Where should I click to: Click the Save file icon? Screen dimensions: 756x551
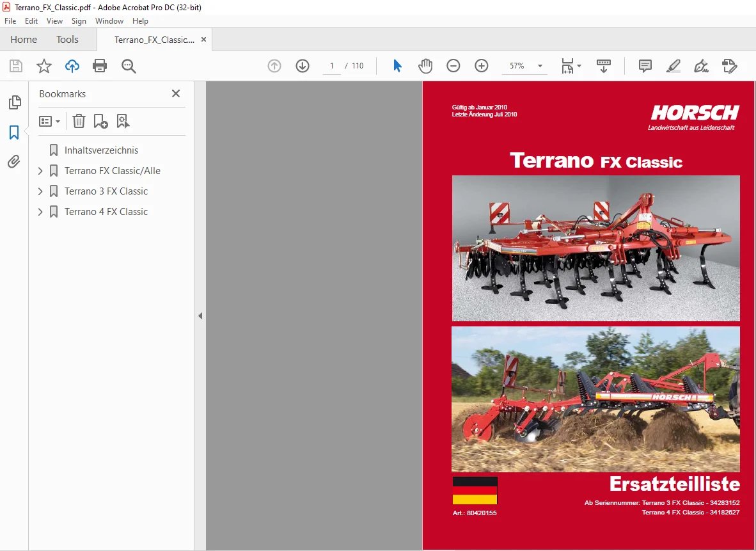(16, 66)
